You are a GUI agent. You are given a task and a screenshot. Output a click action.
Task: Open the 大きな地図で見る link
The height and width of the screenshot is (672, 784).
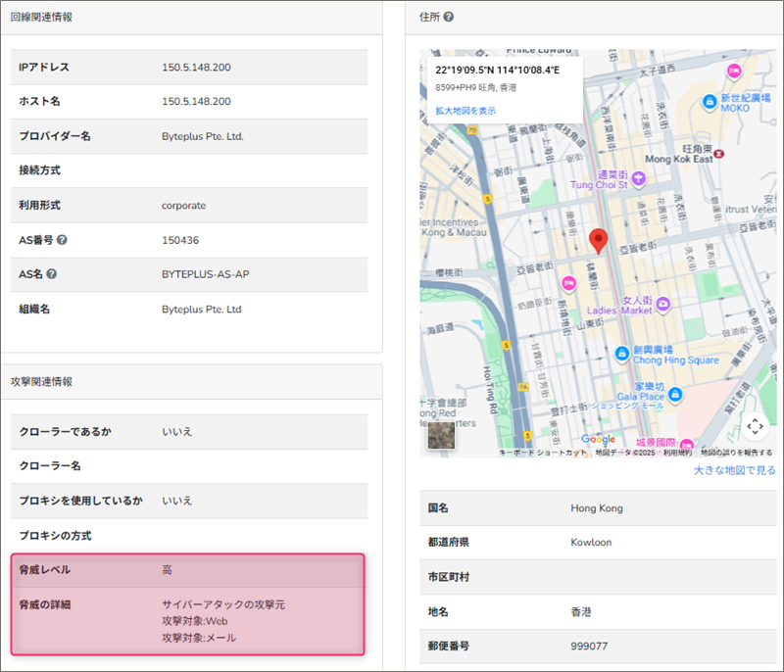(x=734, y=471)
